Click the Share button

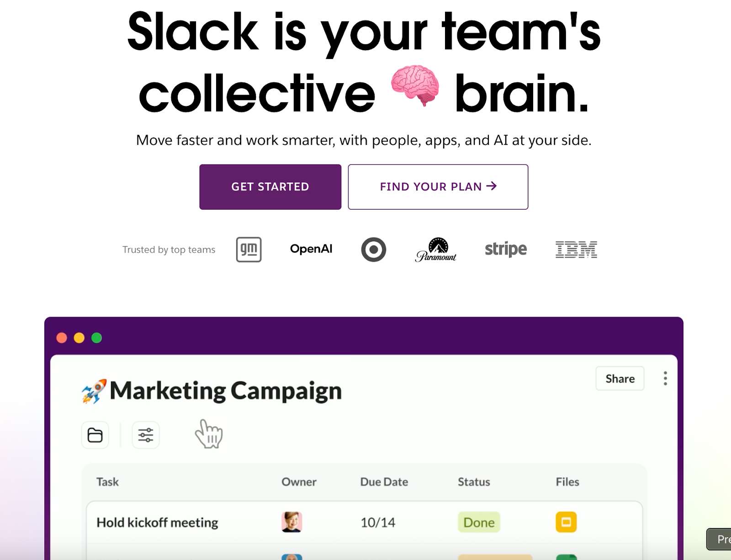pos(620,378)
